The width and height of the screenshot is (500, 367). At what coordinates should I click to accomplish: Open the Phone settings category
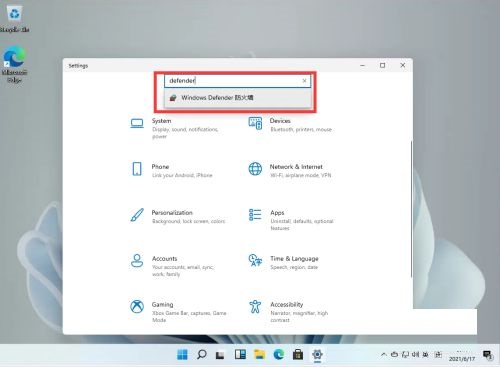tap(171, 170)
